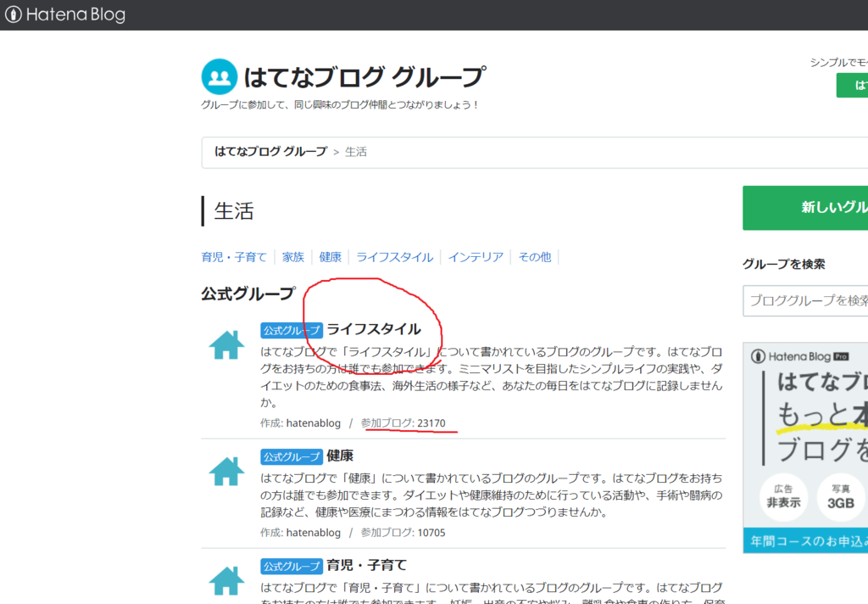The width and height of the screenshot is (868, 604).
Task: Click house icon for 育児・子育て group
Action: pos(226,581)
